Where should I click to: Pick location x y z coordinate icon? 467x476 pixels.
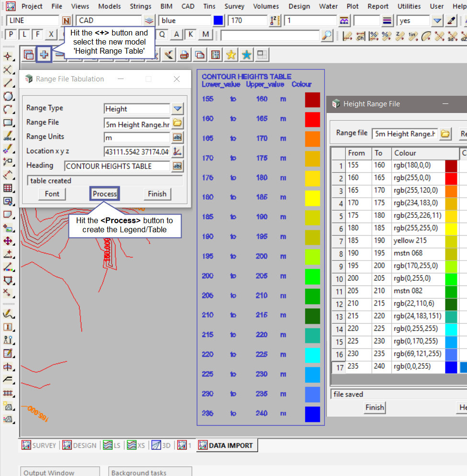click(177, 152)
